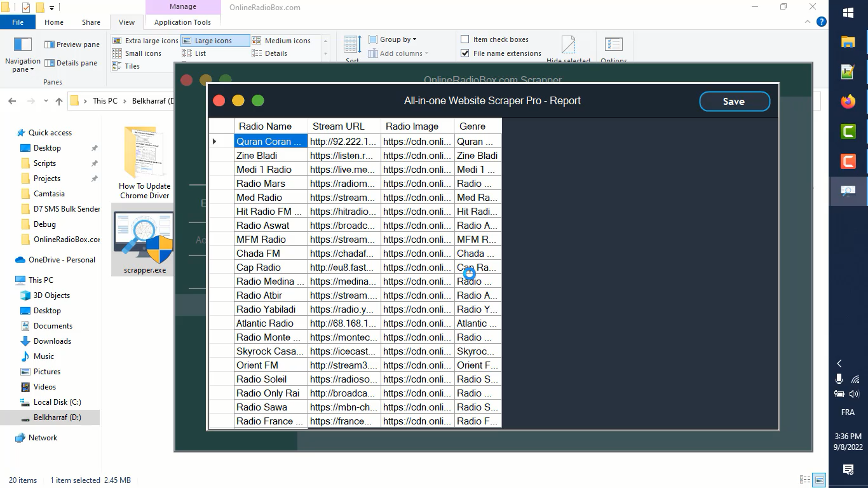The height and width of the screenshot is (488, 868).
Task: Select the Extra large icons layout
Action: [x=146, y=41]
